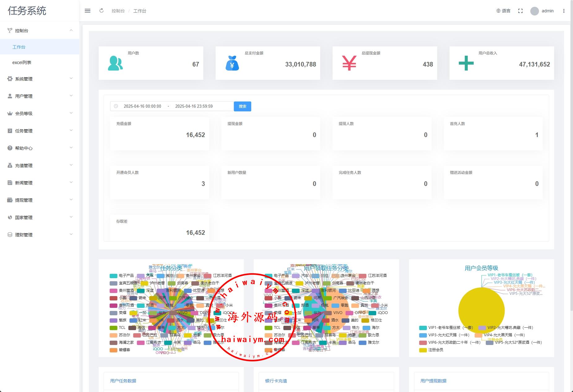Screen dimensions: 573x392
Task: Select the 工作台 menu item
Action: tap(19, 47)
